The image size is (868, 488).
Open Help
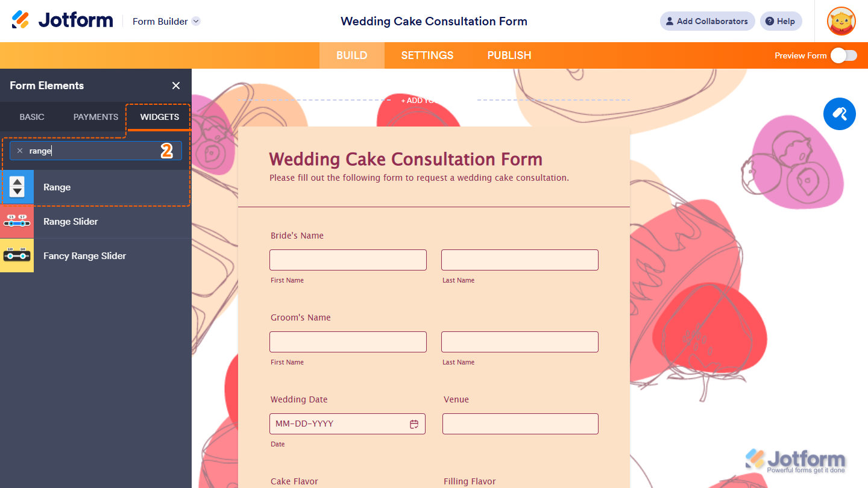[x=781, y=21]
